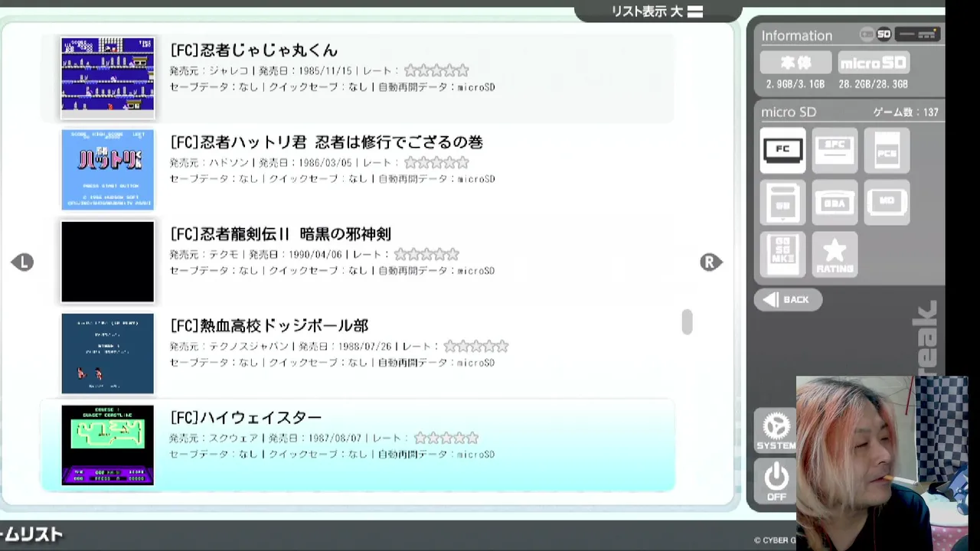980x551 pixels.
Task: Select the FC cartridge filter icon
Action: click(x=782, y=150)
